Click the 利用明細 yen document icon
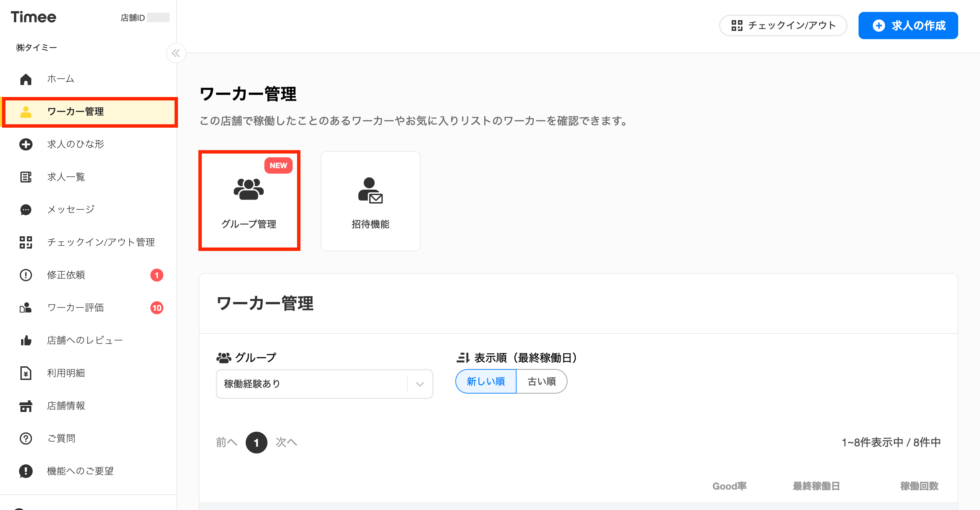 tap(26, 373)
